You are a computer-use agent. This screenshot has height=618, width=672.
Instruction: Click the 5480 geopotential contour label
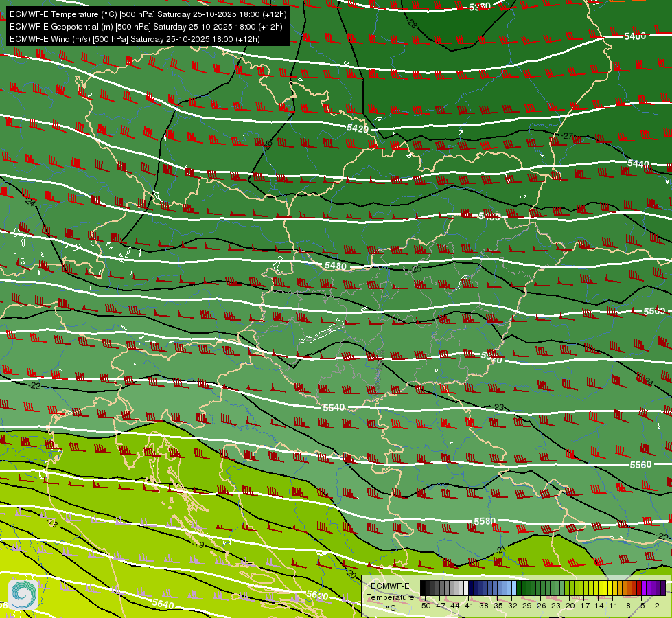(336, 266)
